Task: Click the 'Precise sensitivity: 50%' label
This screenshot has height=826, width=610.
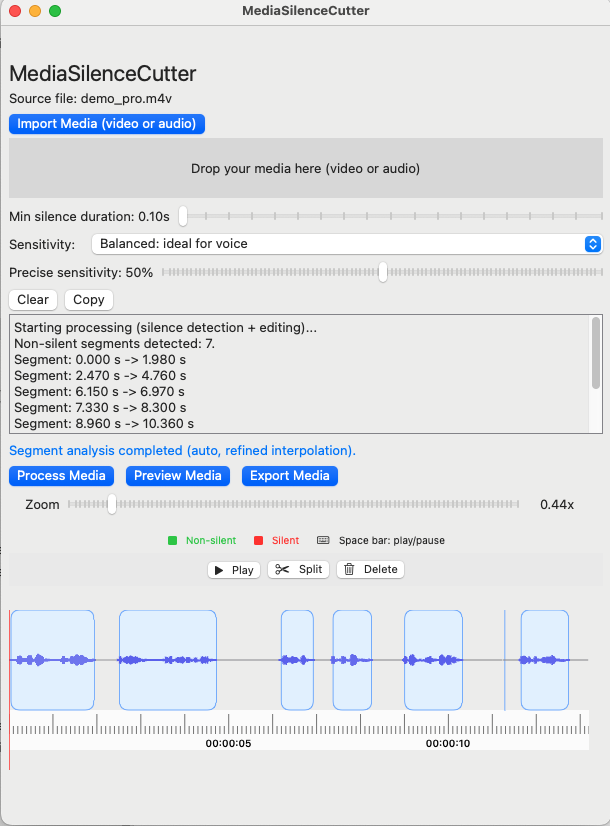Action: (x=81, y=272)
